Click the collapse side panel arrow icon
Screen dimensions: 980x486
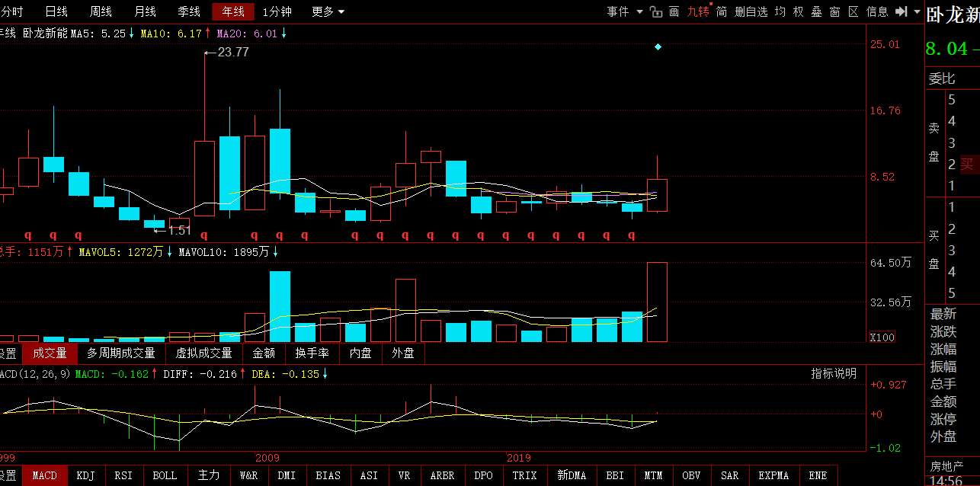point(901,11)
